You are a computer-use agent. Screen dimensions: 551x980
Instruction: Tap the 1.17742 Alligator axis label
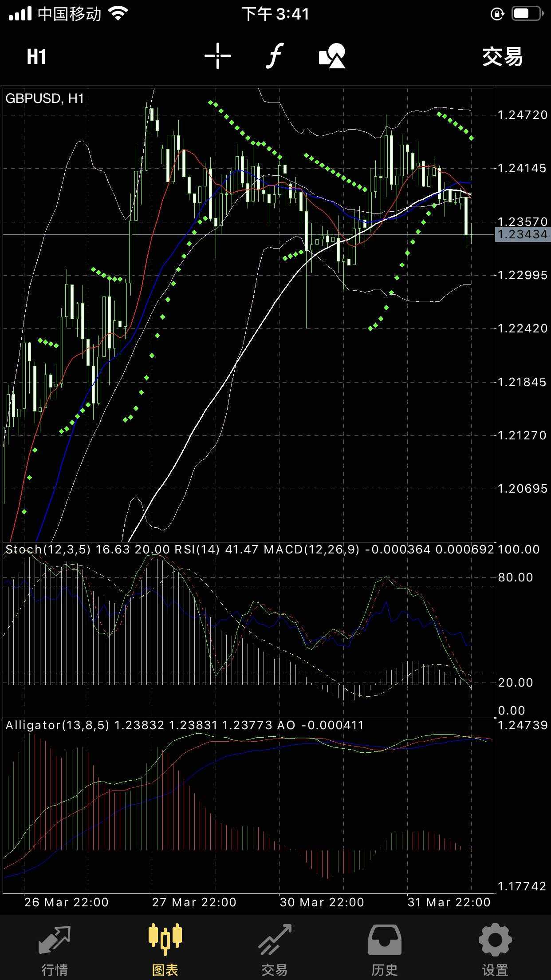pos(522,886)
